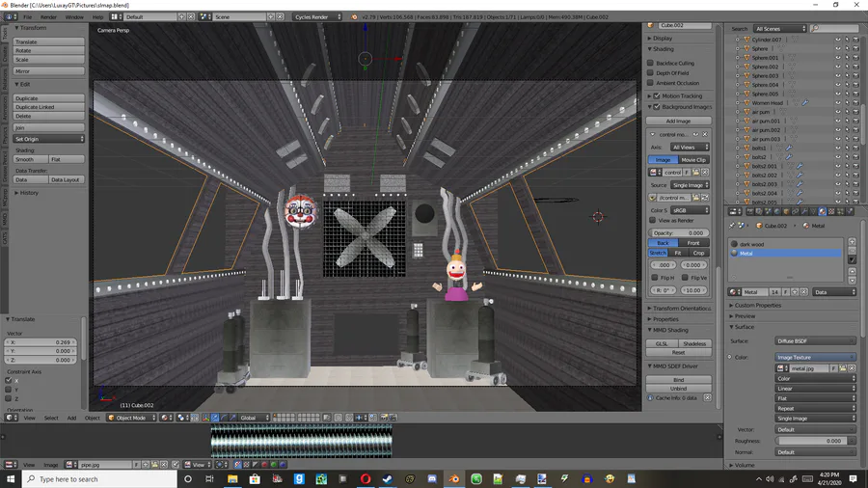The image size is (868, 488).
Task: Add a new material slot with plus
Action: point(852,242)
